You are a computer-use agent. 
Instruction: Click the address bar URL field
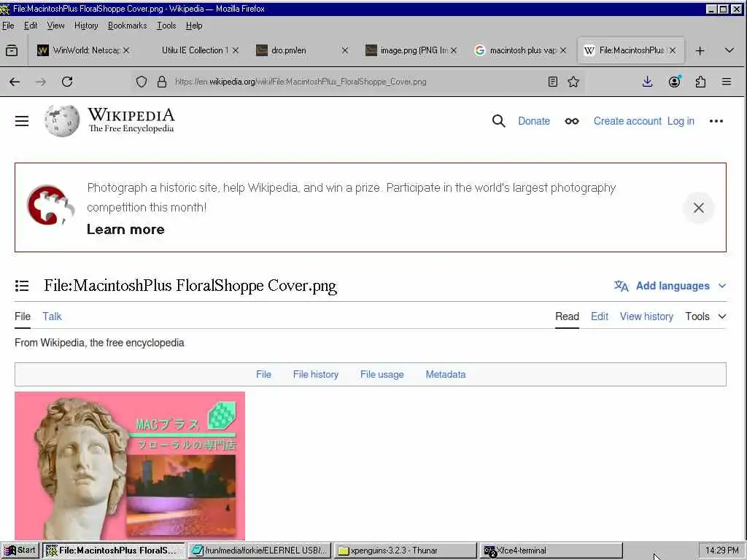point(357,82)
